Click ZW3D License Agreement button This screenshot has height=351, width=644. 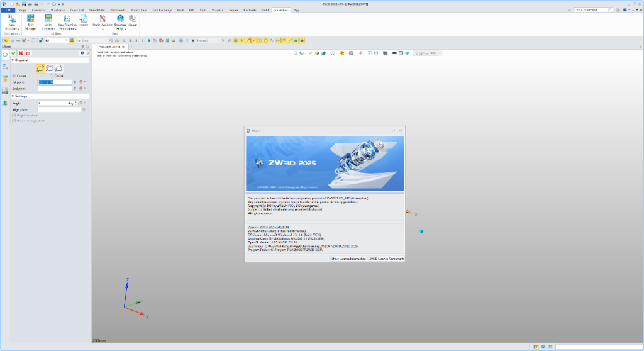(386, 259)
